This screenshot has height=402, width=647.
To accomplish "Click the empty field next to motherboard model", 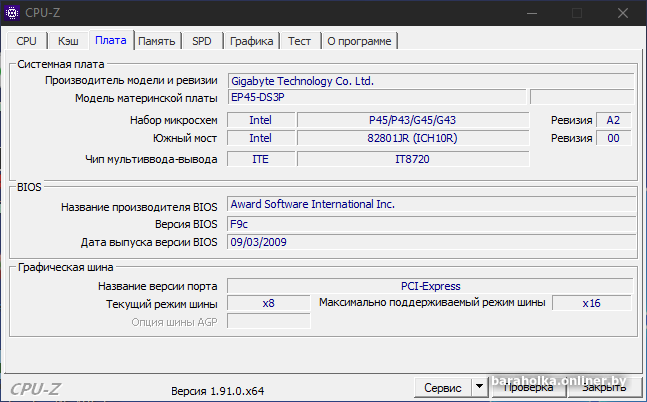I will 582,97.
